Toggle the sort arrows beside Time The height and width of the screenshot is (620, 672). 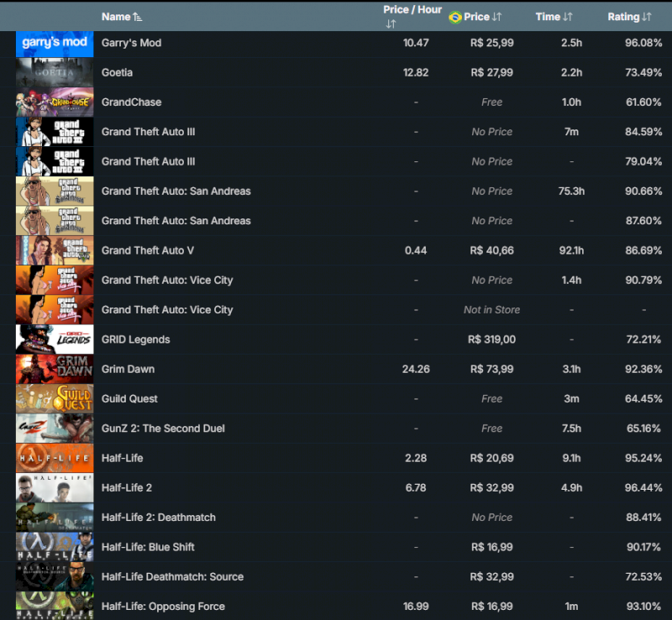[568, 17]
